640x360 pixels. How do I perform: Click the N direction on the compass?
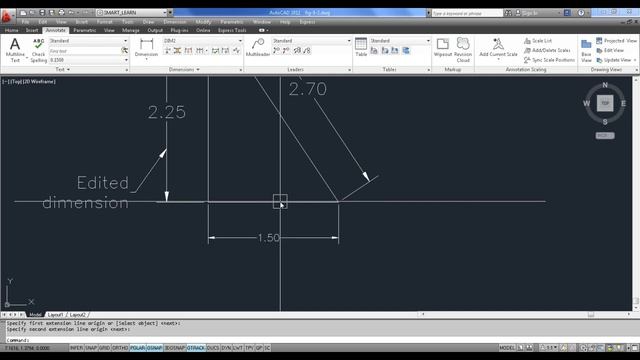click(605, 85)
